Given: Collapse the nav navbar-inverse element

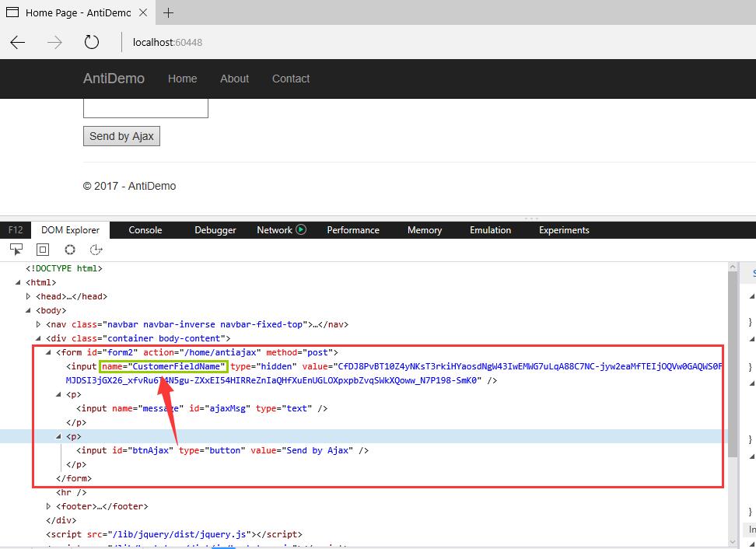Looking at the screenshot, I should point(37,324).
